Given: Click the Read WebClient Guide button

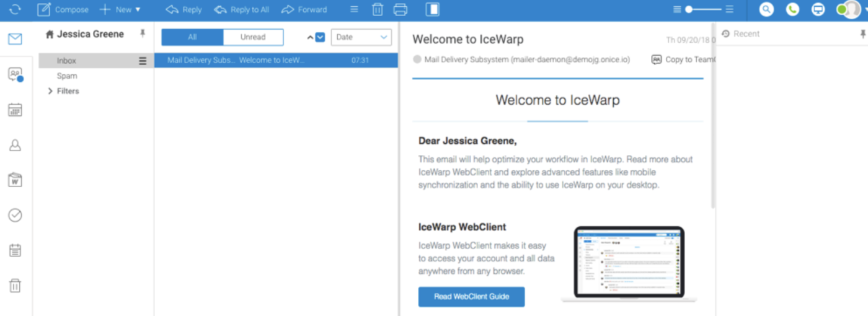Looking at the screenshot, I should [471, 296].
